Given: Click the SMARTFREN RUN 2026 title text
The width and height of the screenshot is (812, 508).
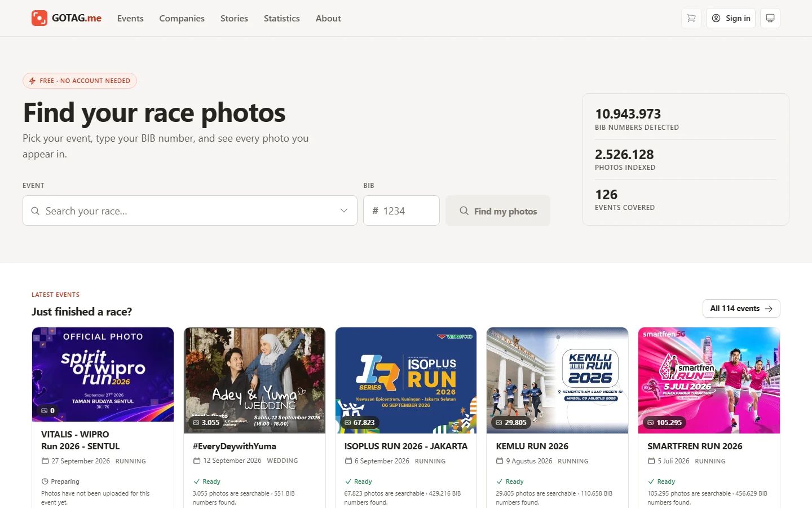Looking at the screenshot, I should tap(695, 446).
